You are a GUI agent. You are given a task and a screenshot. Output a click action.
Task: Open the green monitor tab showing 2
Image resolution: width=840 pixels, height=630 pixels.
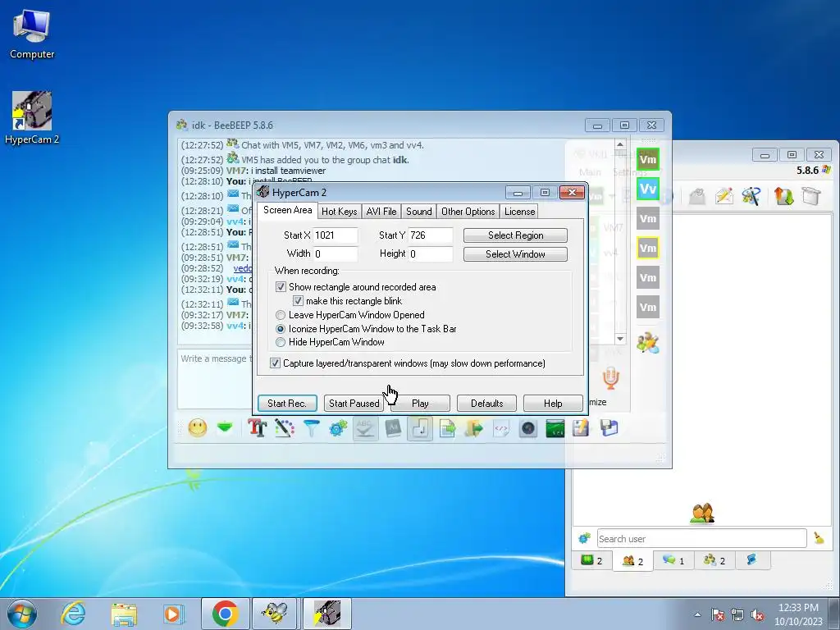(x=592, y=560)
